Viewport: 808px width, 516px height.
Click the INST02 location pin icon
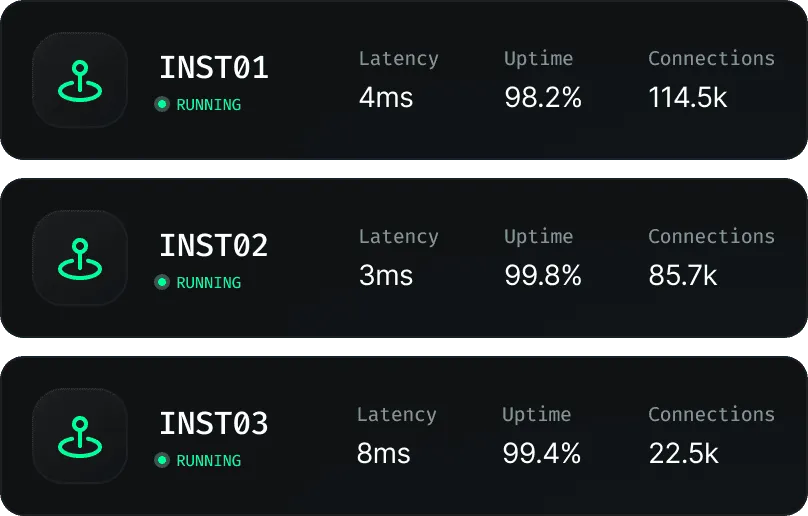click(80, 259)
